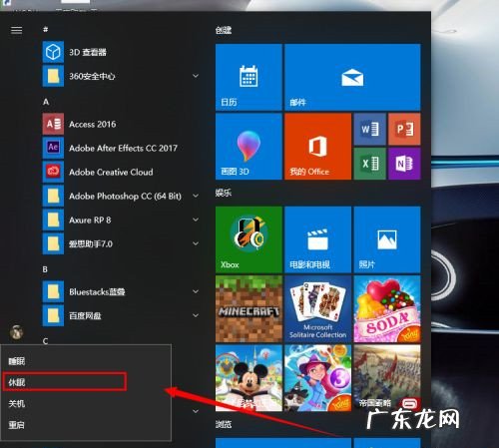Image resolution: width=499 pixels, height=448 pixels.
Task: Click the 百度网盘 folder name
Action: [85, 315]
